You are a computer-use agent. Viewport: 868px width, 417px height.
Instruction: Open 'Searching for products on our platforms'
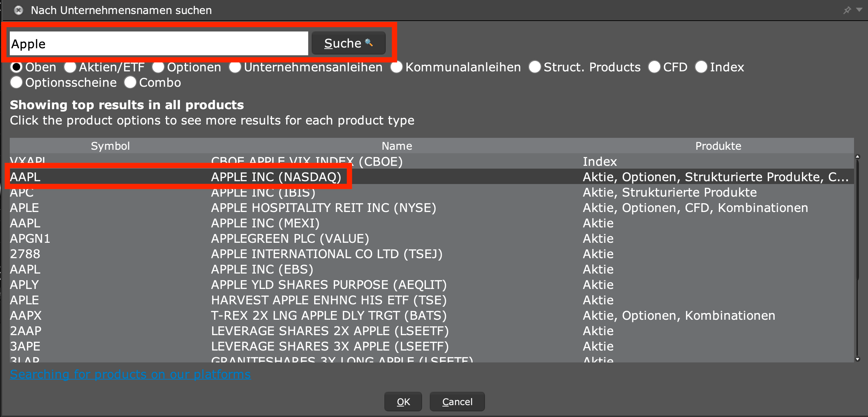coord(130,374)
